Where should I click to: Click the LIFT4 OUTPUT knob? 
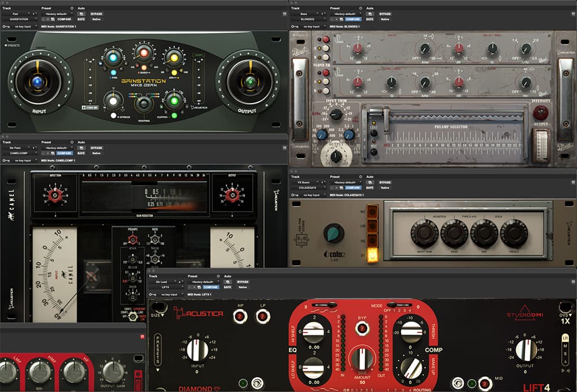pos(526,350)
